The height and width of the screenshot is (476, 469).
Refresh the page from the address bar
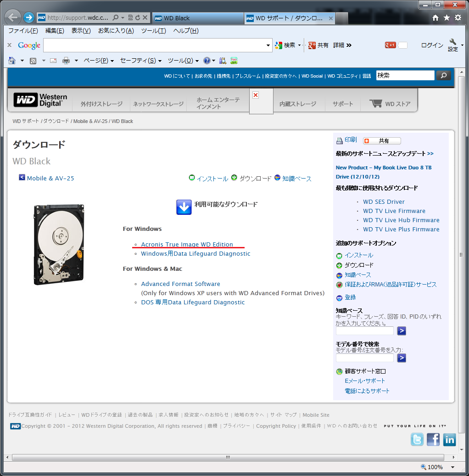tap(138, 17)
